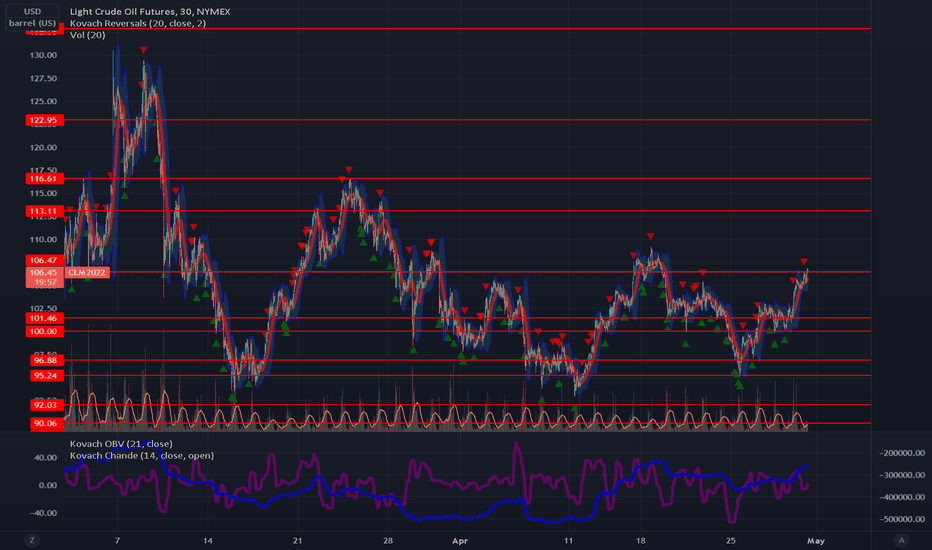Image resolution: width=932 pixels, height=550 pixels.
Task: Click the -200000.00 value on OBV axis
Action: click(x=902, y=453)
